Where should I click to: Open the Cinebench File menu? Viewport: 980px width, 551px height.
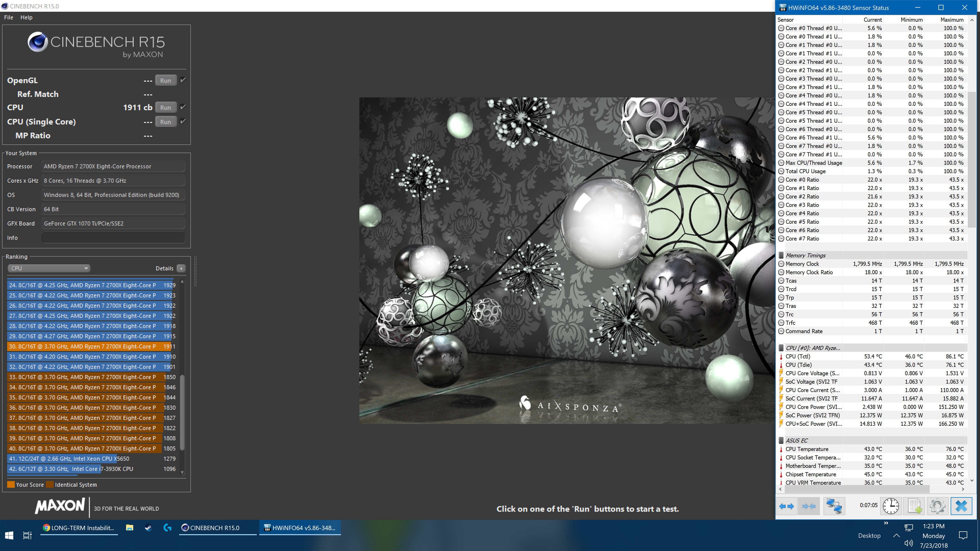coord(8,18)
